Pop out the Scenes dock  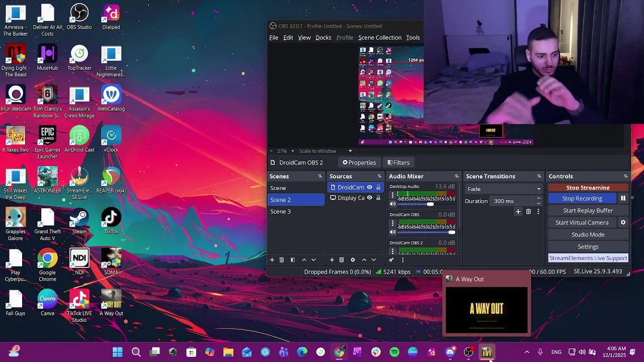point(320,176)
